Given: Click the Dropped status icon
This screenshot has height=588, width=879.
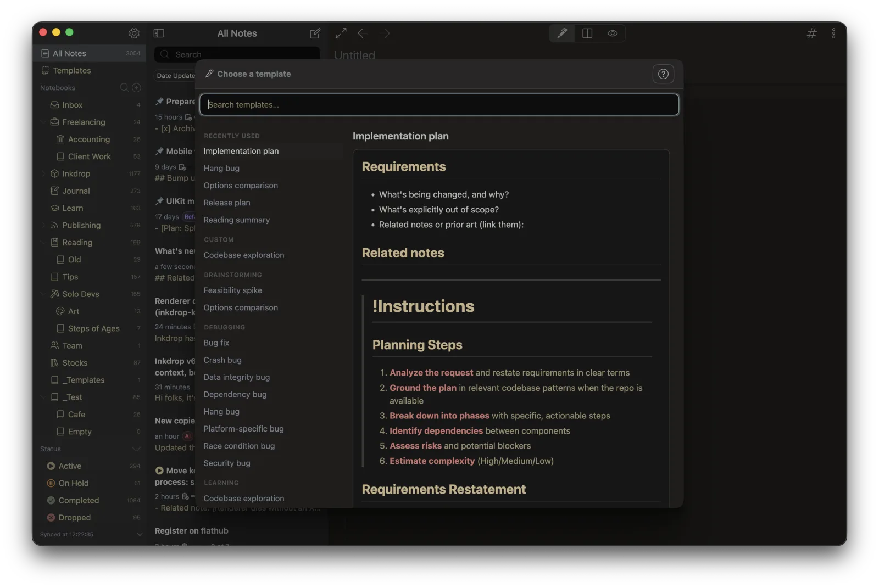Looking at the screenshot, I should [x=51, y=518].
